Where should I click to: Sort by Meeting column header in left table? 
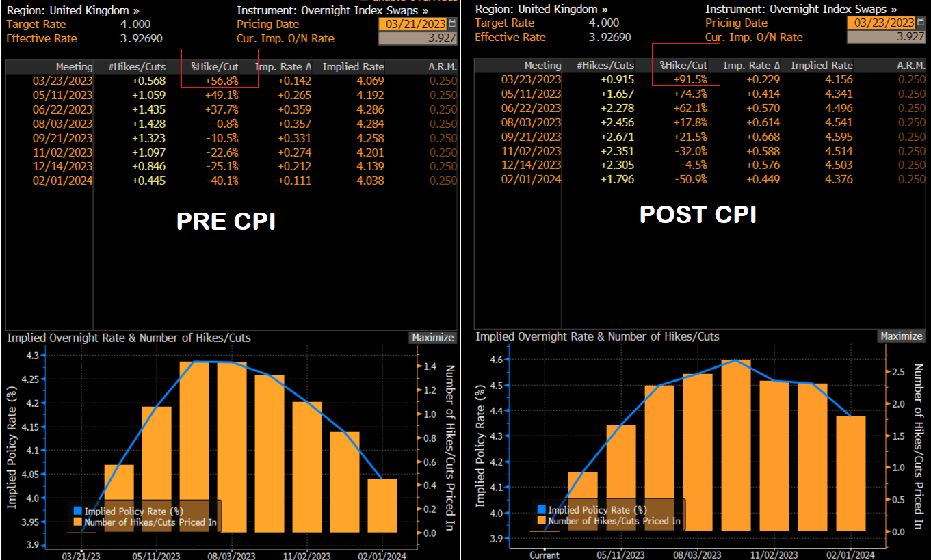tap(74, 67)
